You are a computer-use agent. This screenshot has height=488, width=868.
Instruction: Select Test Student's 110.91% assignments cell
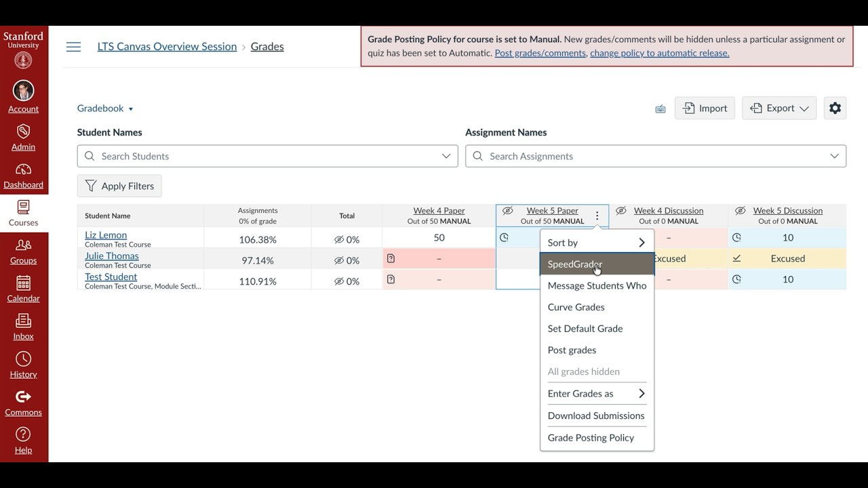click(258, 281)
